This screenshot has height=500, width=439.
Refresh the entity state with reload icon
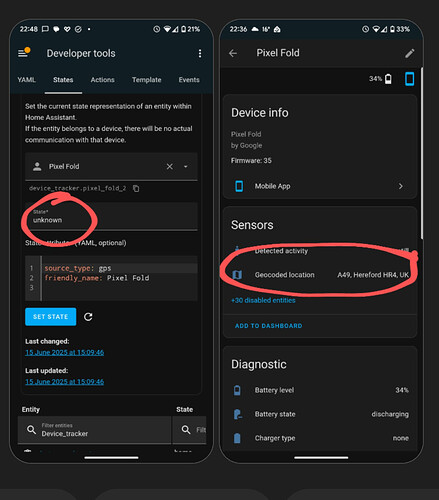[88, 317]
